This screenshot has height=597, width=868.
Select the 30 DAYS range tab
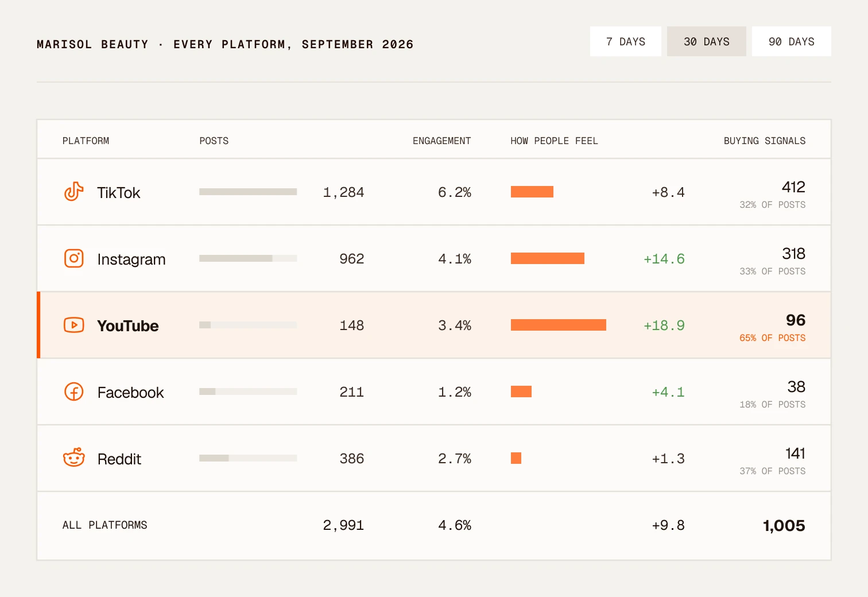coord(706,41)
